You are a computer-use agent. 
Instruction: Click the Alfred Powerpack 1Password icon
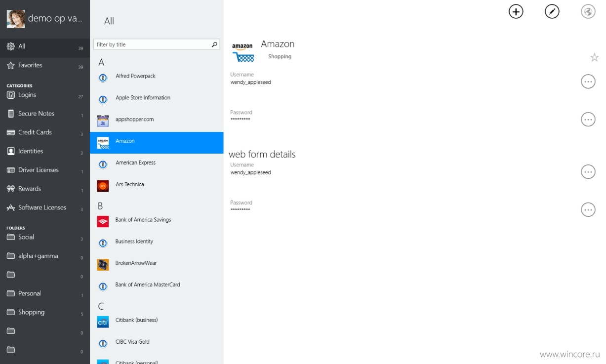click(103, 78)
